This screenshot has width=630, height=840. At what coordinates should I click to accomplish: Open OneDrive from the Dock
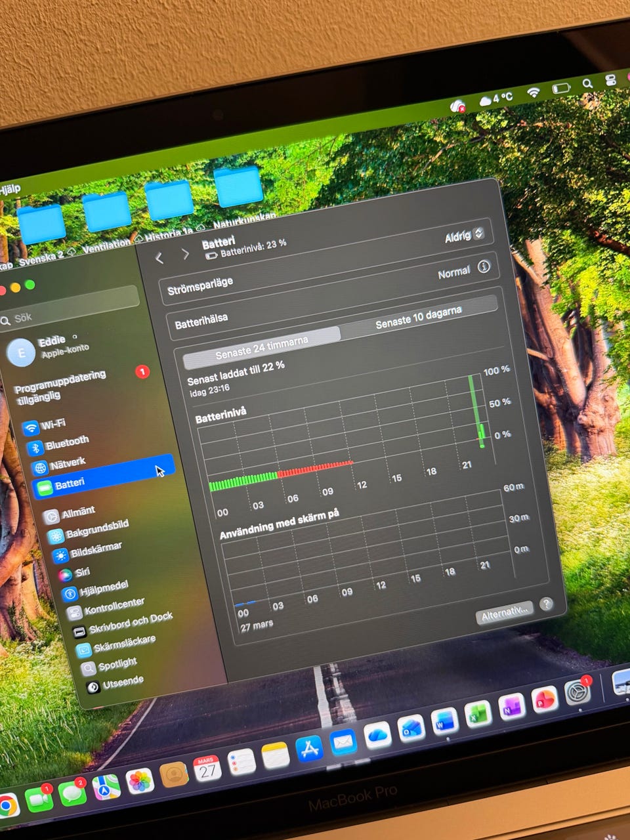tap(377, 736)
